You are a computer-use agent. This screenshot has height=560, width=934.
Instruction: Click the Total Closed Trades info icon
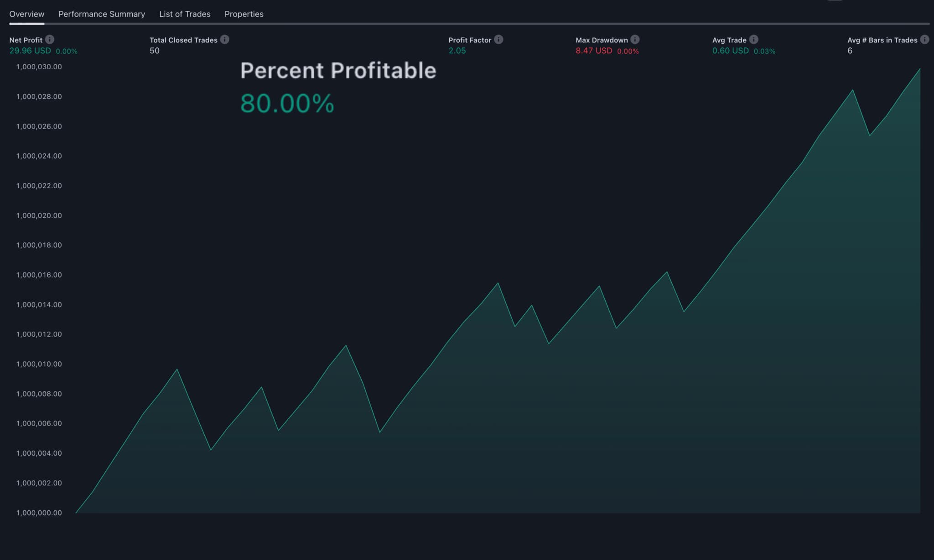click(x=224, y=39)
